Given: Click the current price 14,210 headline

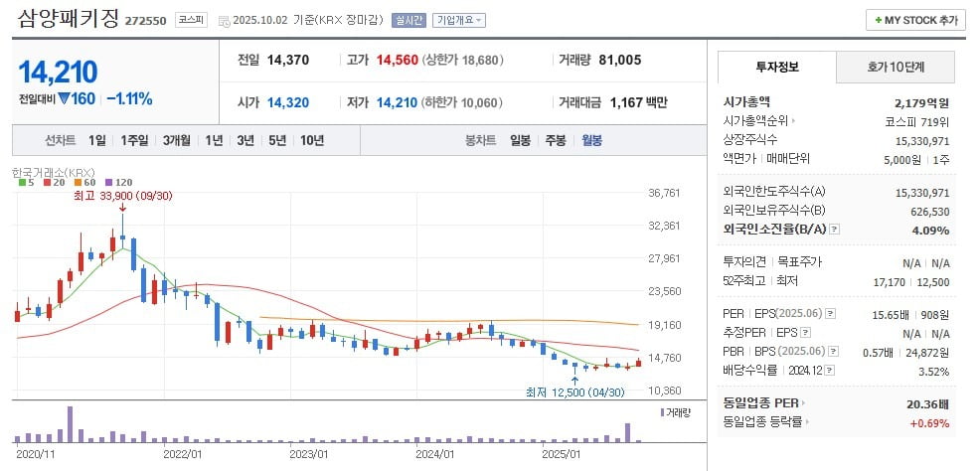Looking at the screenshot, I should pos(58,72).
